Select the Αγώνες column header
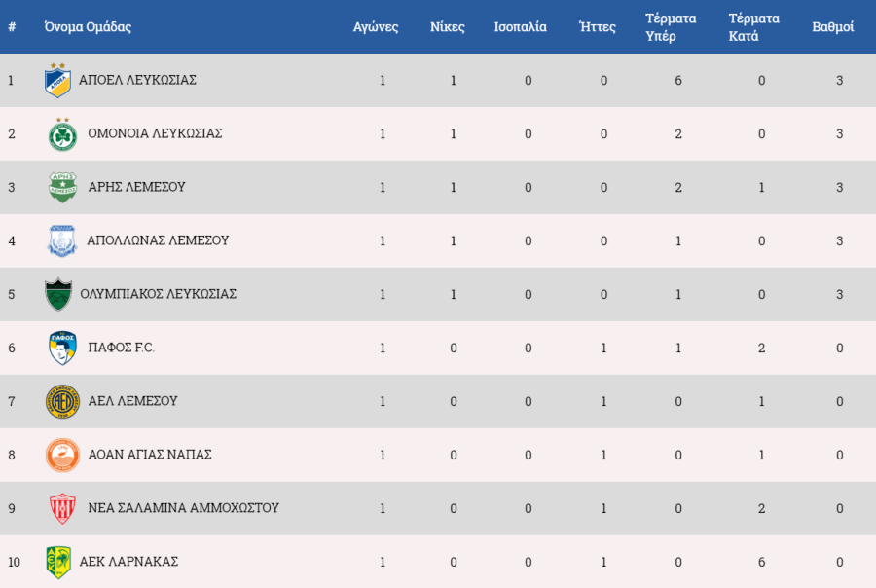 point(376,27)
